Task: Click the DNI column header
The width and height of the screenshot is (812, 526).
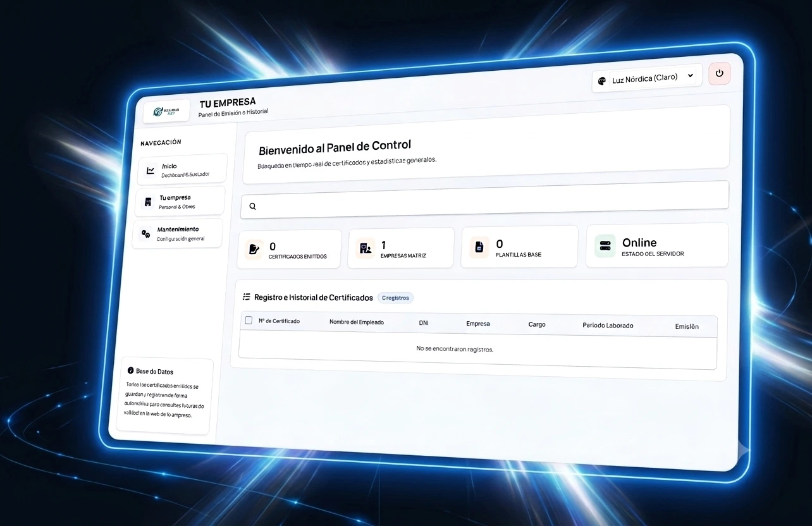Action: pyautogui.click(x=424, y=323)
